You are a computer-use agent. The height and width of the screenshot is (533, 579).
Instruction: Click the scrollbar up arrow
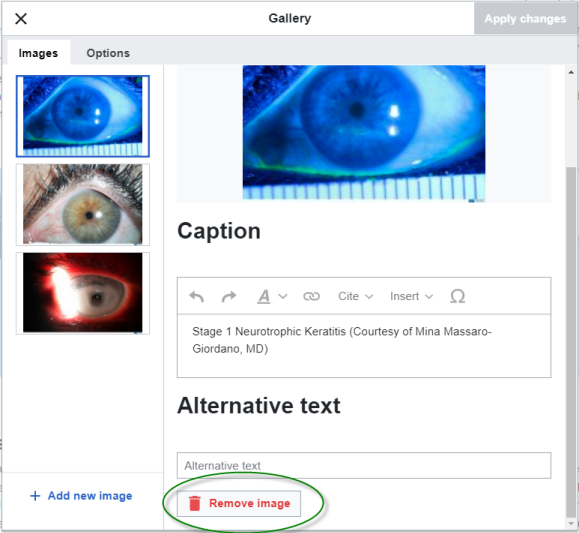pos(571,72)
